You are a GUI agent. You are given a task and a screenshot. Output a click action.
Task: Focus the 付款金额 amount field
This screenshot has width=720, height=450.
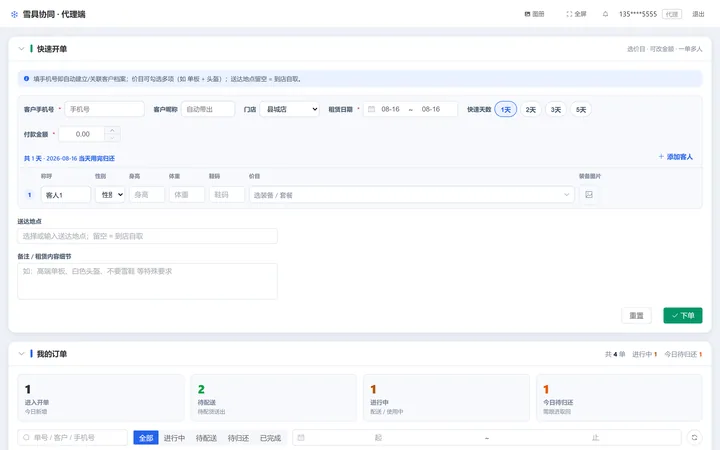[83, 134]
